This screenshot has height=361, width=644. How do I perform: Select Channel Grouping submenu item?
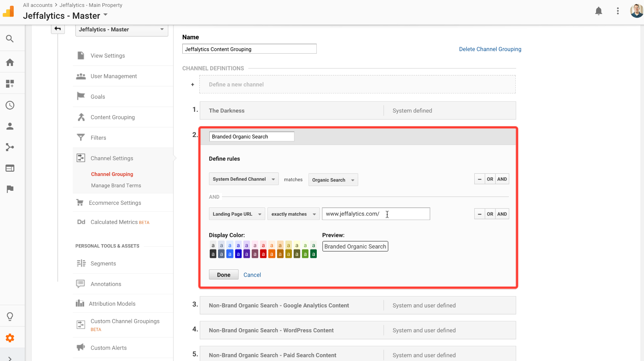coord(112,174)
